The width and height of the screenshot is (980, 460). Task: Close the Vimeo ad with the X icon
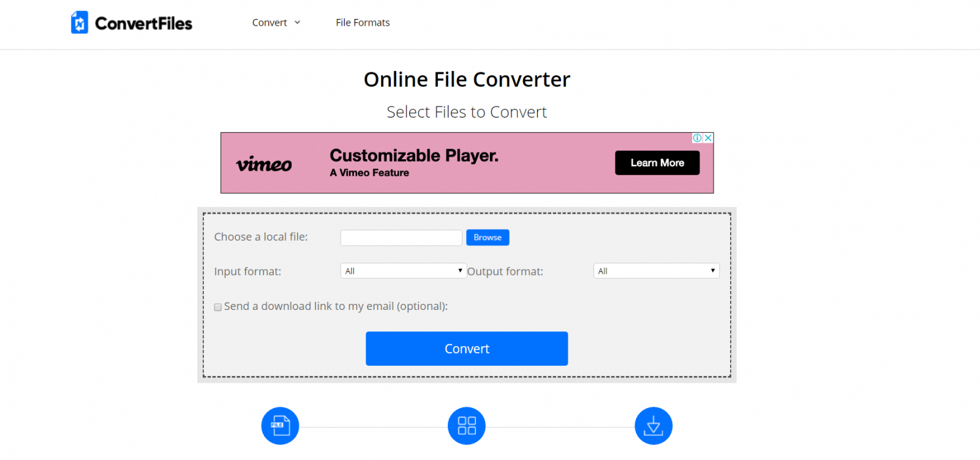[x=708, y=138]
